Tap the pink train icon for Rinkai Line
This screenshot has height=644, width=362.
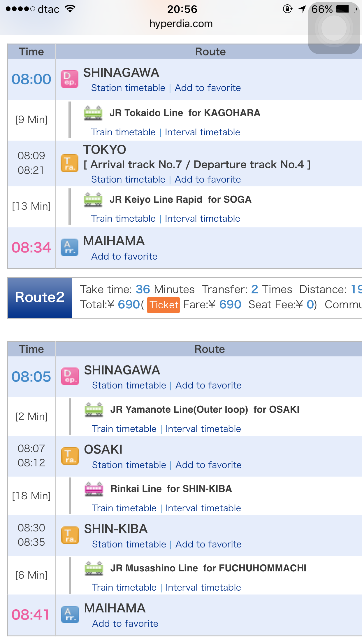(94, 489)
